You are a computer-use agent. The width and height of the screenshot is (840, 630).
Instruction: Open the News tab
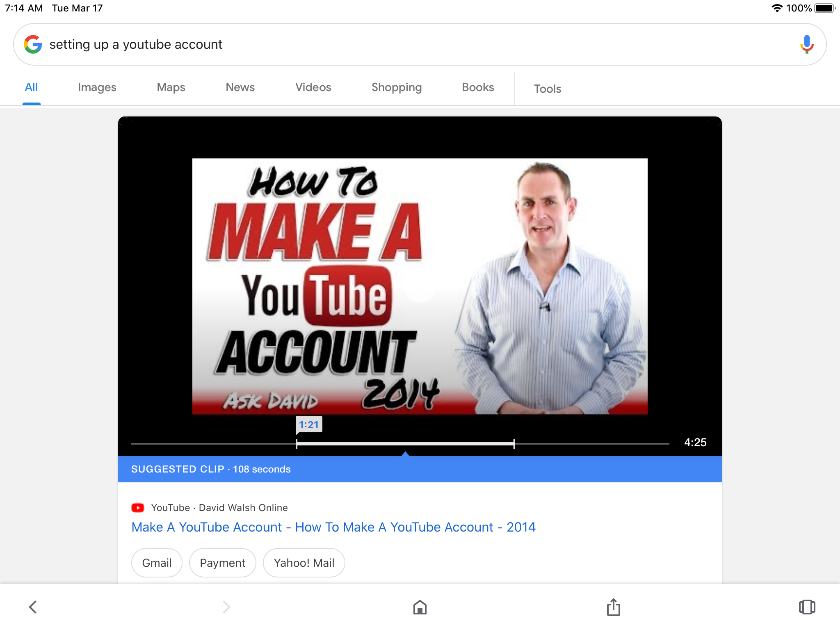[x=240, y=87]
